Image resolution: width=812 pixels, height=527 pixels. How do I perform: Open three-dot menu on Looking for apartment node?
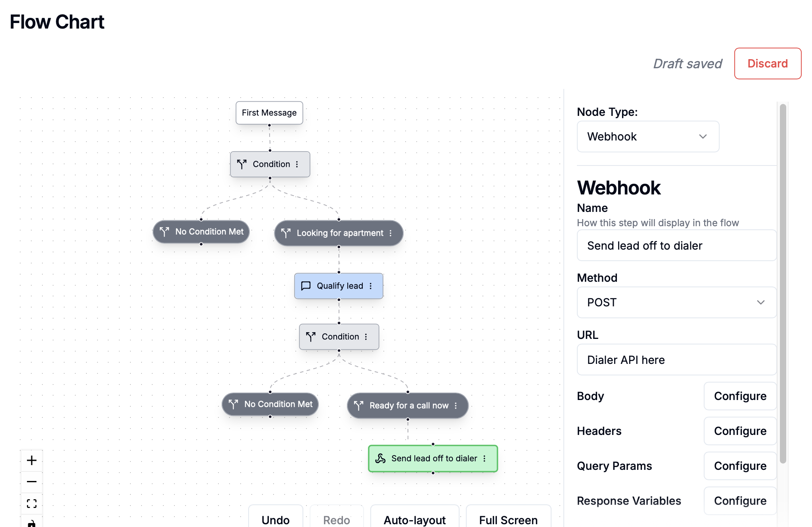(391, 233)
